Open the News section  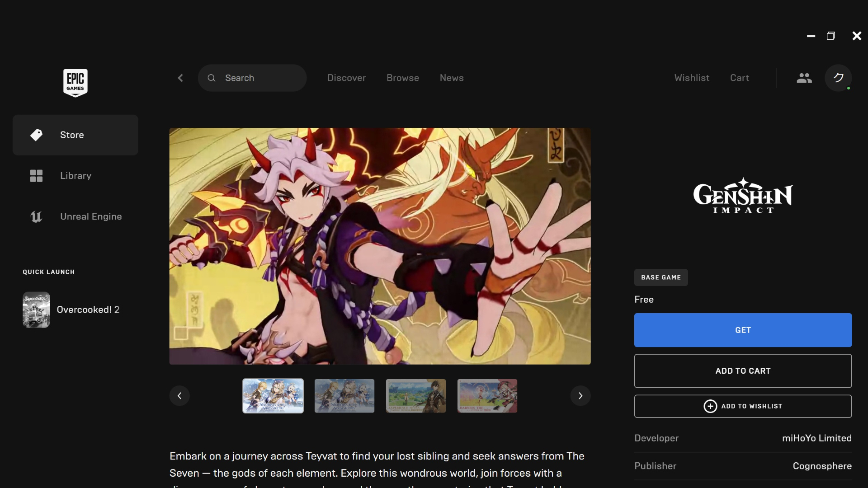(x=452, y=78)
